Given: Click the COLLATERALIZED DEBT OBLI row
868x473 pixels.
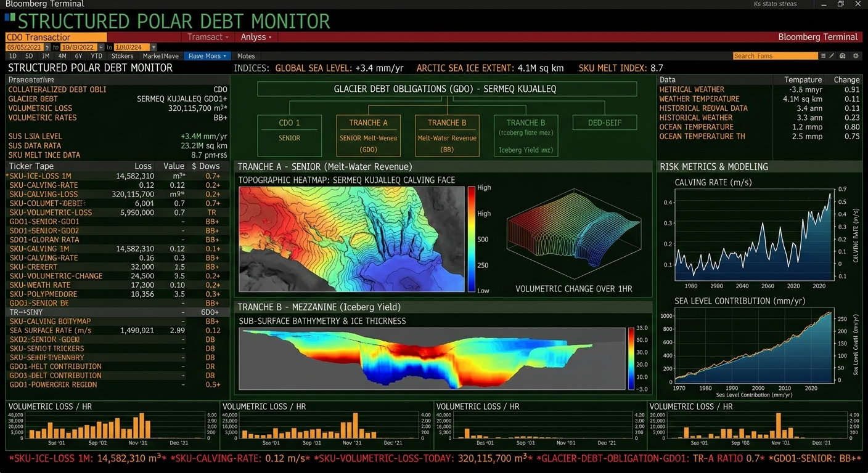Looking at the screenshot, I should 118,90.
